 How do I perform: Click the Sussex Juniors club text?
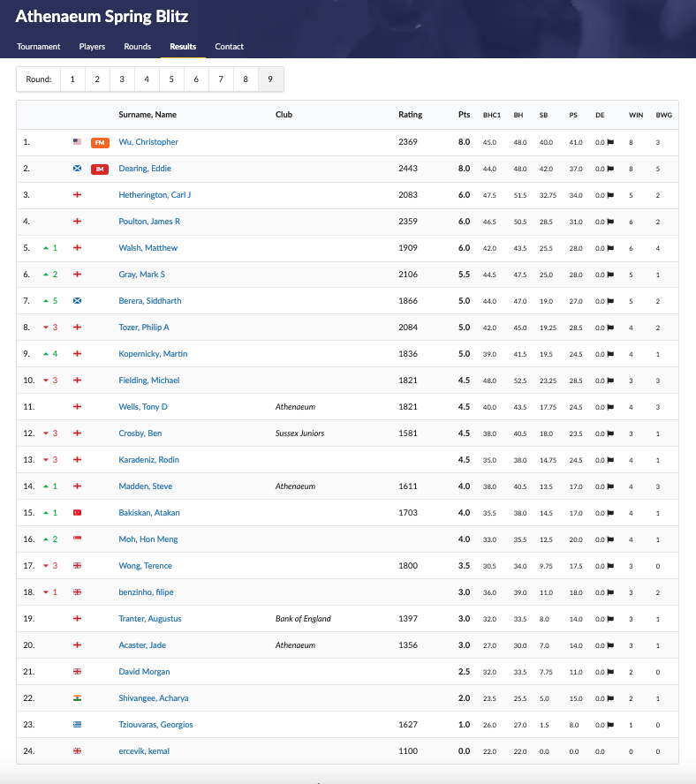[x=299, y=433]
